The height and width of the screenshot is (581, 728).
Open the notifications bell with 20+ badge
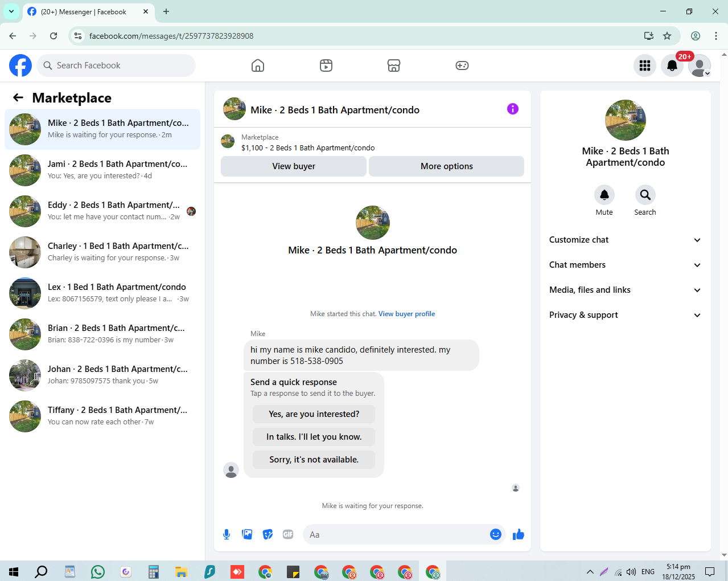coord(672,66)
